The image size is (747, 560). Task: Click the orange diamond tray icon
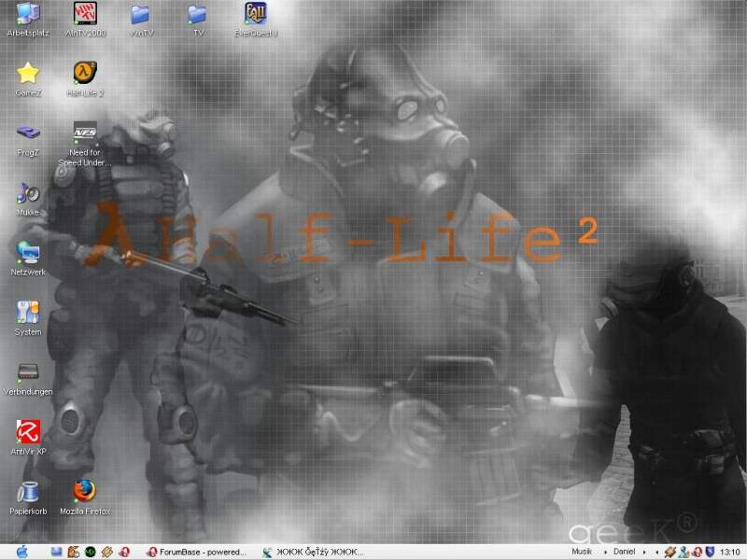click(670, 552)
